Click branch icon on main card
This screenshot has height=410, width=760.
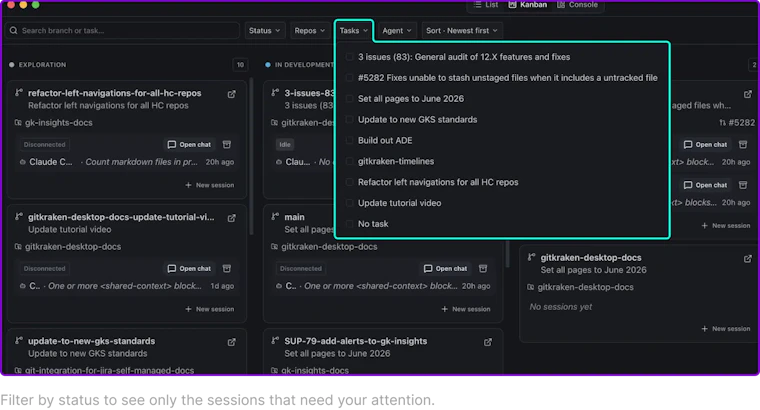(275, 216)
